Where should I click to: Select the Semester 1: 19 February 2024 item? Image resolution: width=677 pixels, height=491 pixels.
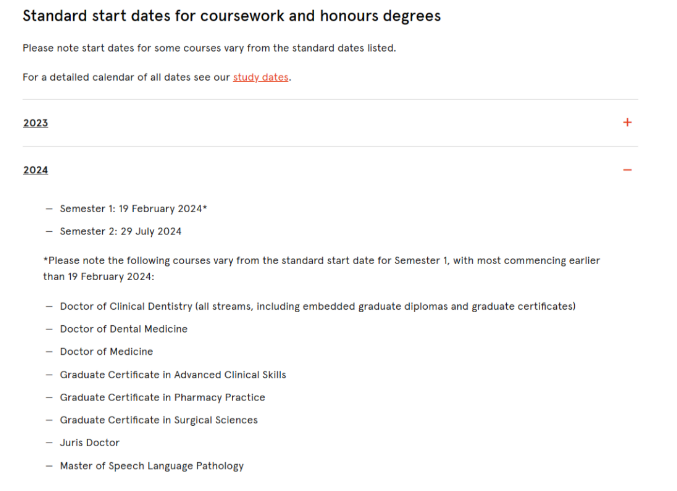133,209
